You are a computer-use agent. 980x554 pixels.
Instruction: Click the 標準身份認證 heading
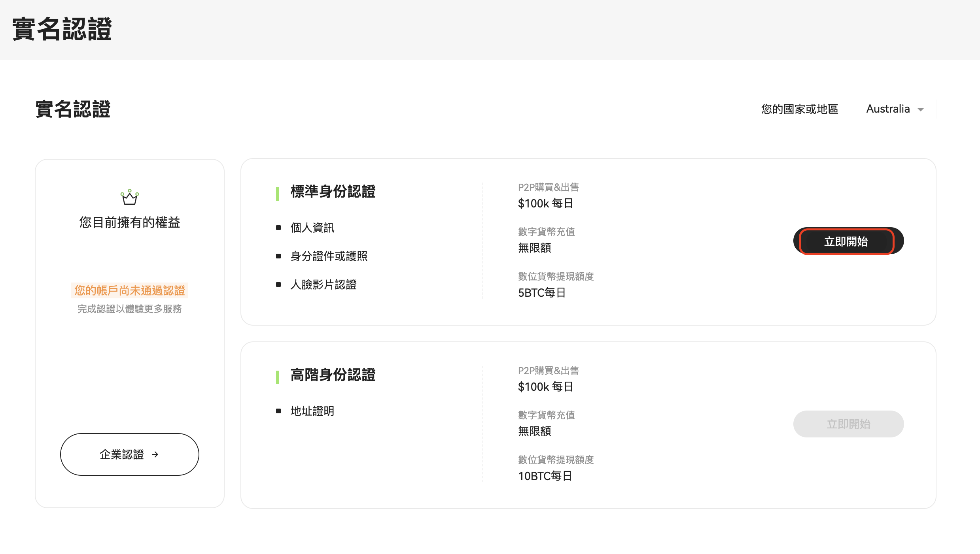point(333,192)
